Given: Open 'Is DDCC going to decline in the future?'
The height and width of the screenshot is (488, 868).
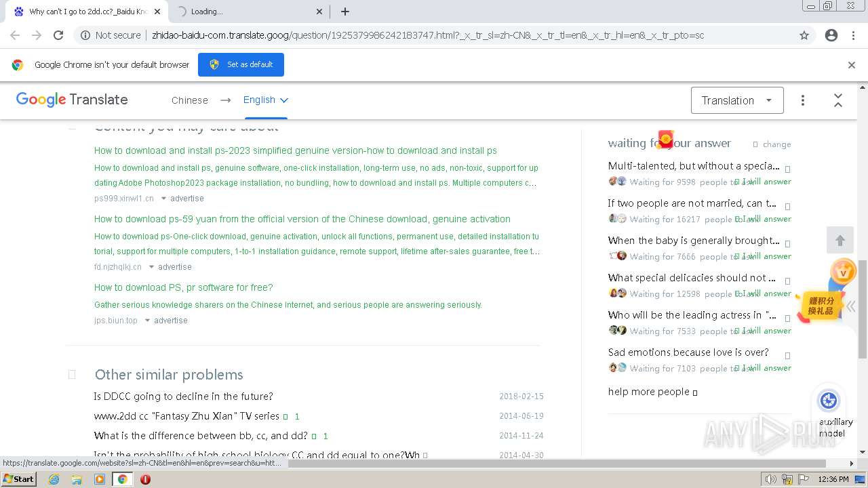Looking at the screenshot, I should pos(183,396).
